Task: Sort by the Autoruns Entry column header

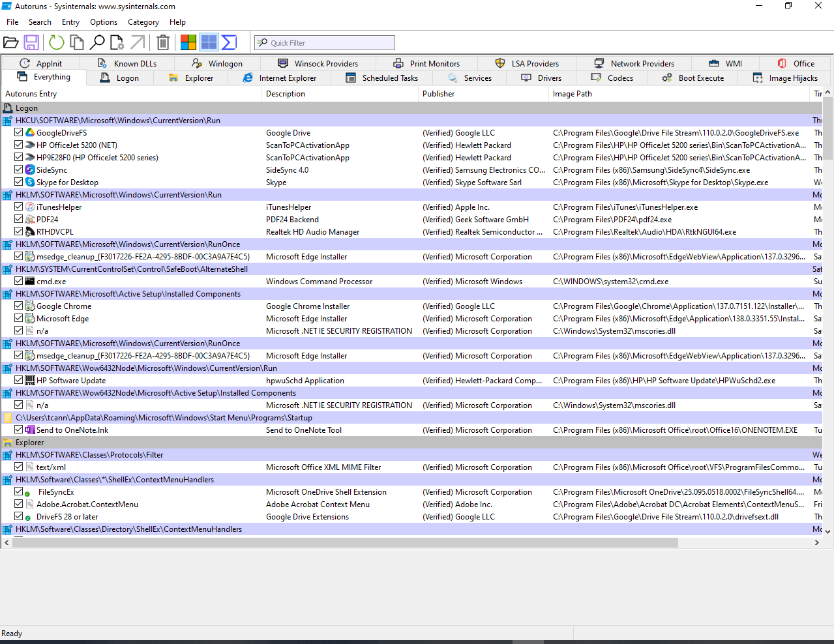Action: click(x=131, y=94)
